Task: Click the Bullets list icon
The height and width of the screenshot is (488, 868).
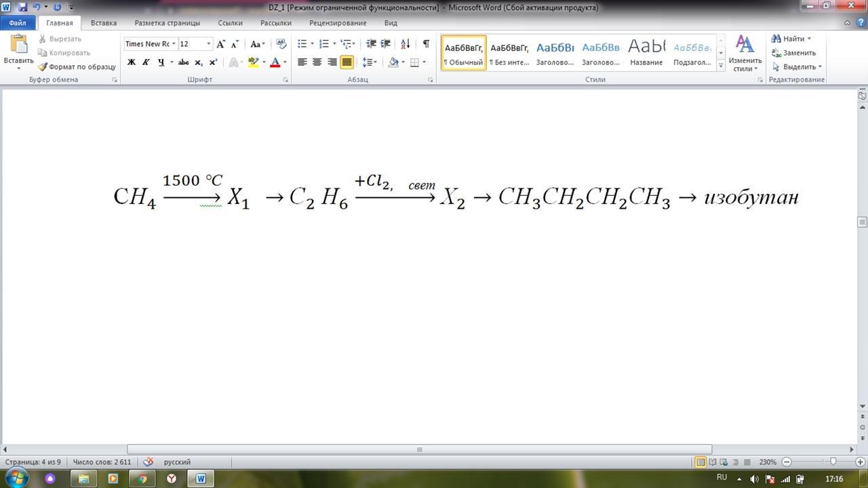Action: click(x=302, y=44)
